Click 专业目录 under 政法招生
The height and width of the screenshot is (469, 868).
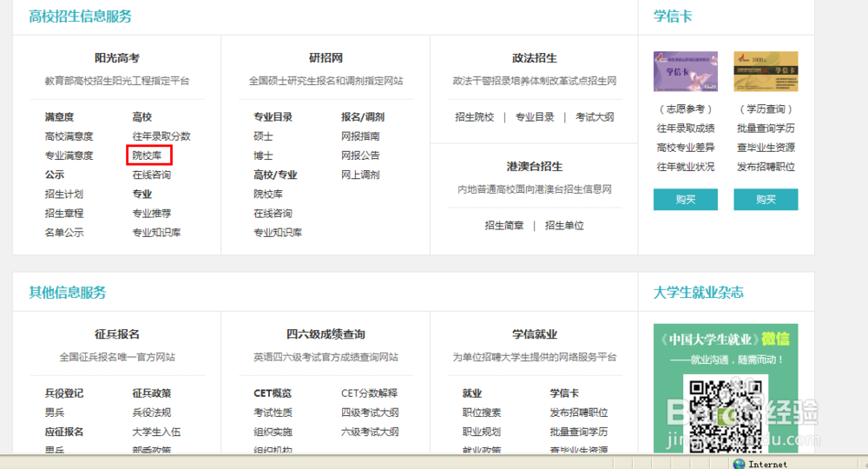[534, 117]
